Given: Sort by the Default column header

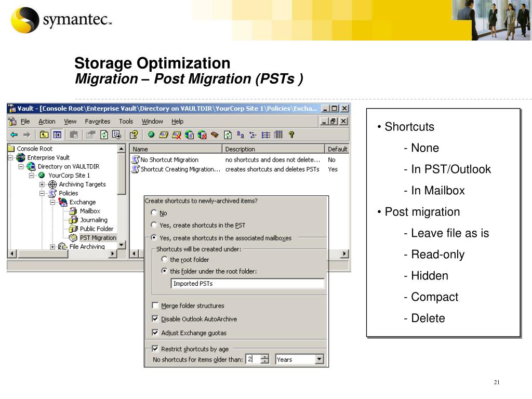Looking at the screenshot, I should [337, 149].
